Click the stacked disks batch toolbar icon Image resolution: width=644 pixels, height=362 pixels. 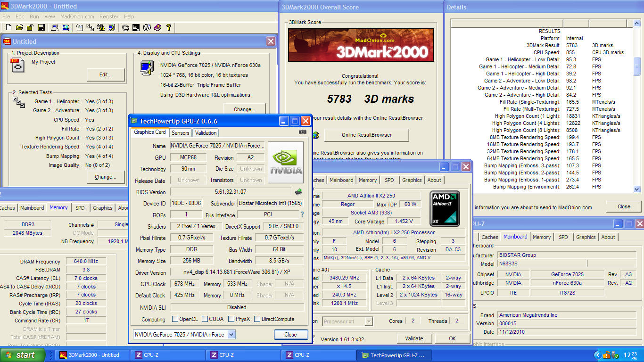147,28
